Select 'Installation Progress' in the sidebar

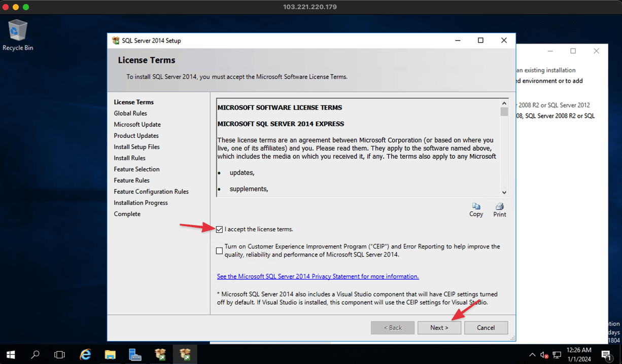coord(141,202)
